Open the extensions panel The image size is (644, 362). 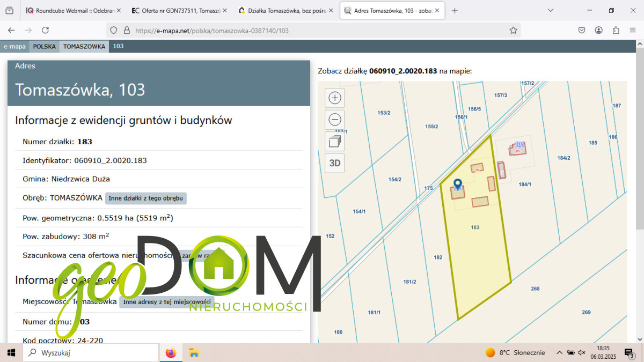point(616,31)
